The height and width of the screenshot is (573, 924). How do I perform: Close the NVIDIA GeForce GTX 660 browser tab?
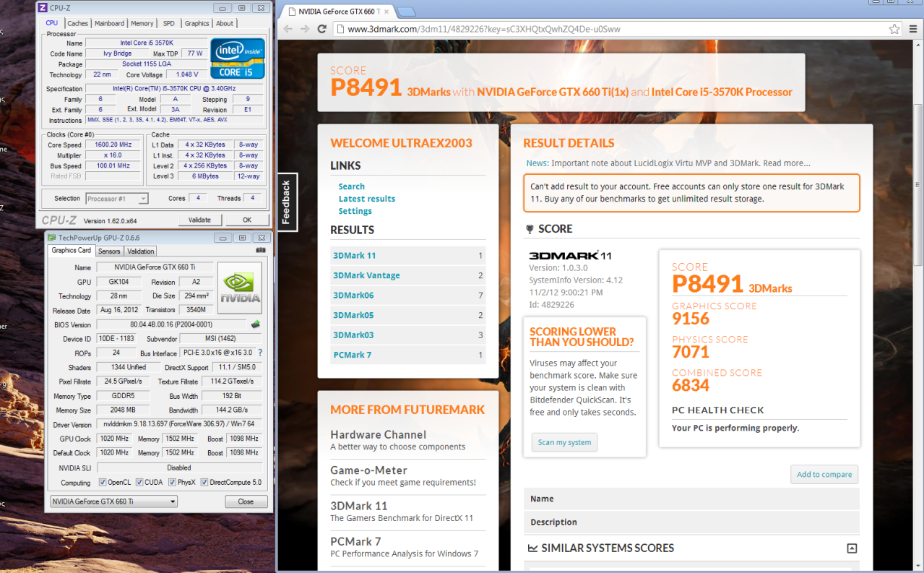point(388,12)
